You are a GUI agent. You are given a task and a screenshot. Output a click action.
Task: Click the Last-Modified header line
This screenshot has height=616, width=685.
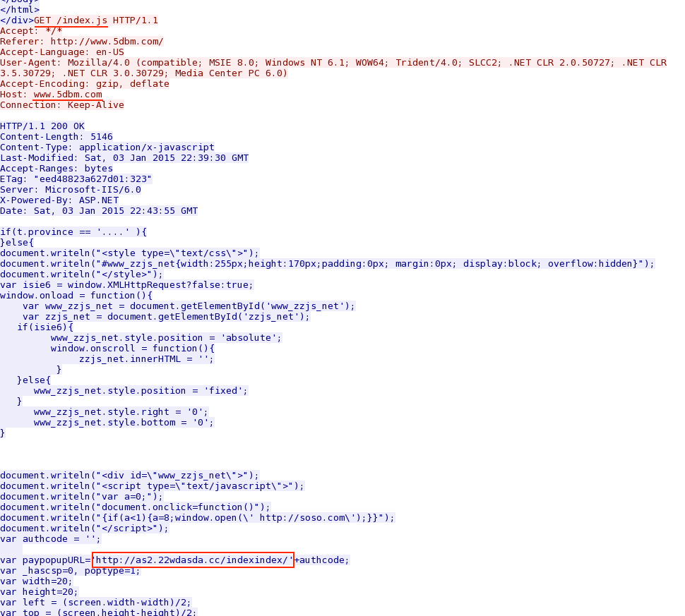124,157
